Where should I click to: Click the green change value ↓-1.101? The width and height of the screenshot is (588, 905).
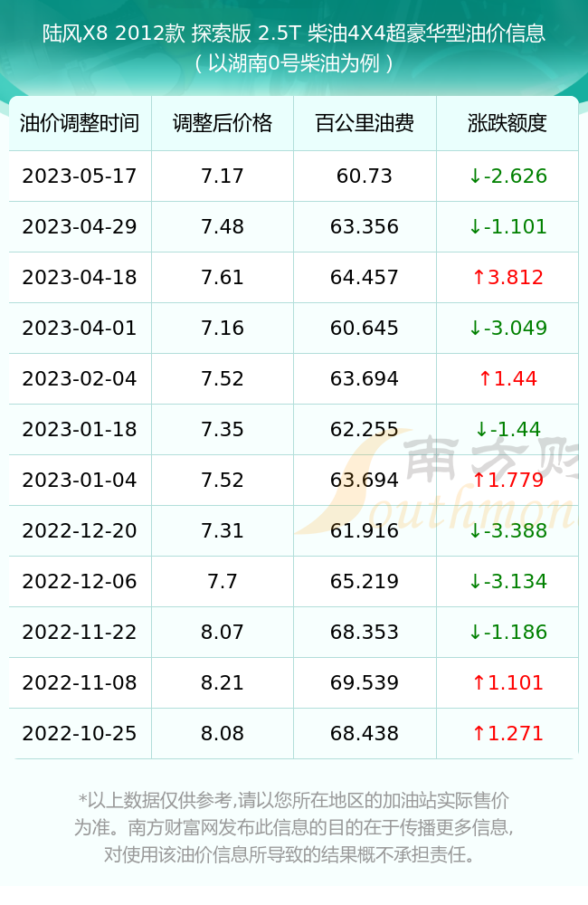(x=507, y=227)
